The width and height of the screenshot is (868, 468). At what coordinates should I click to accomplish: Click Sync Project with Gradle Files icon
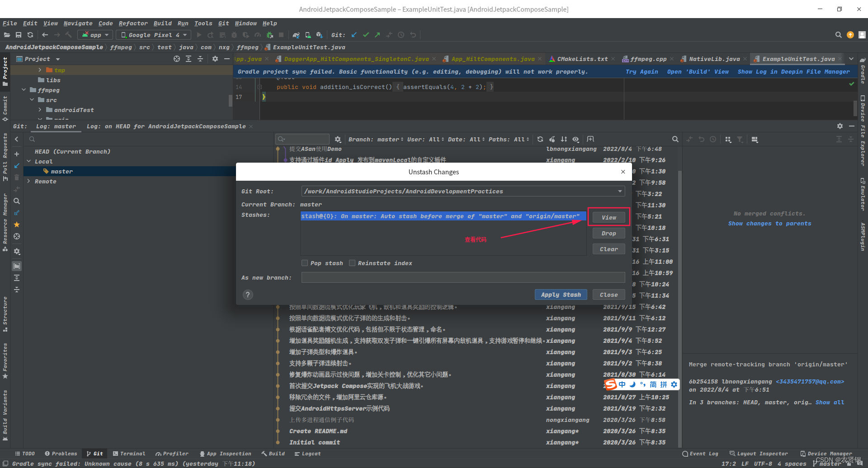(x=296, y=35)
